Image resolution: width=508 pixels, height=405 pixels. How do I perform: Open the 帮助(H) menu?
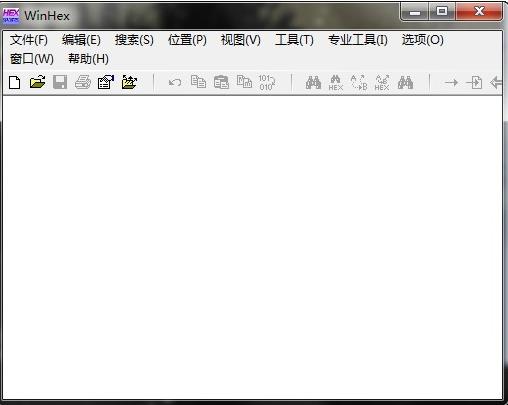click(88, 59)
